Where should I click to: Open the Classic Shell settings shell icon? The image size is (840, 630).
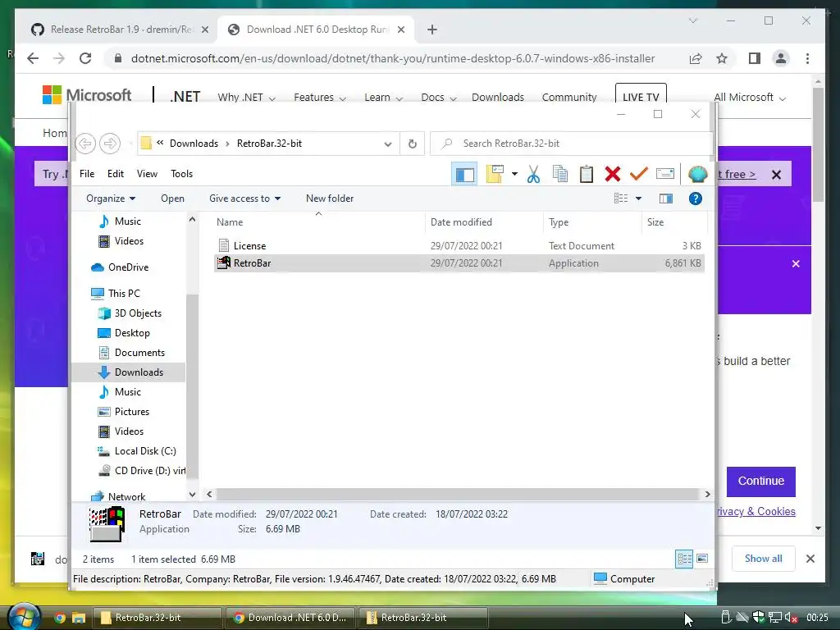pos(697,174)
